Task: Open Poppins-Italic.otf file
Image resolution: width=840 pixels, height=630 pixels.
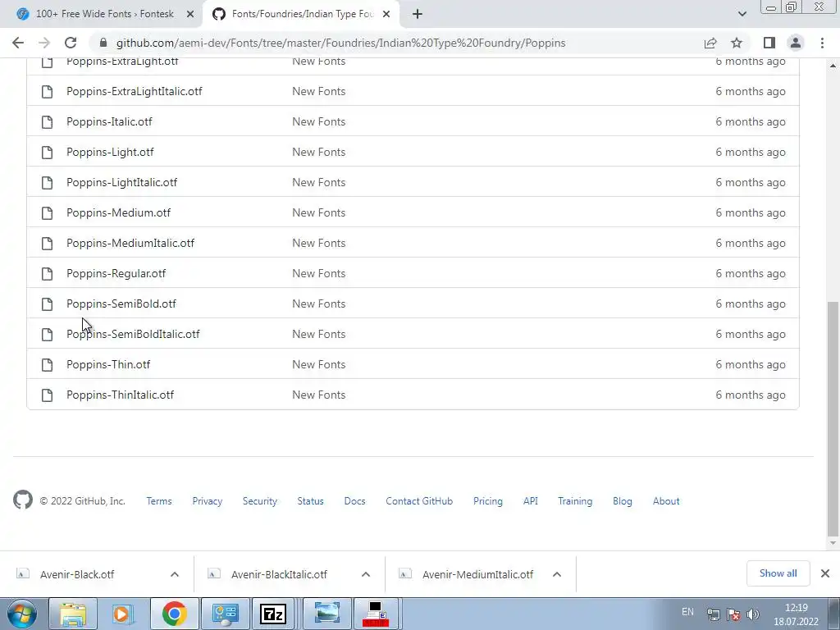Action: pos(109,121)
